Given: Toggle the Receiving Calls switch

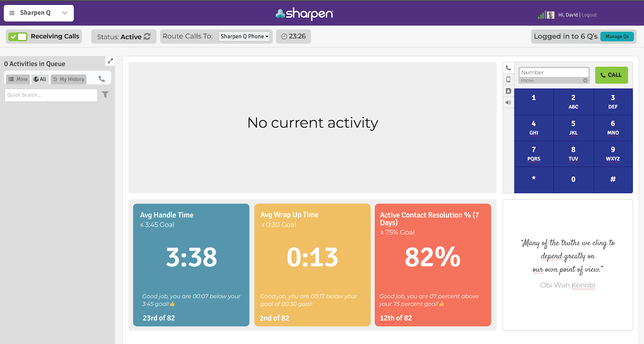Looking at the screenshot, I should click(x=18, y=37).
